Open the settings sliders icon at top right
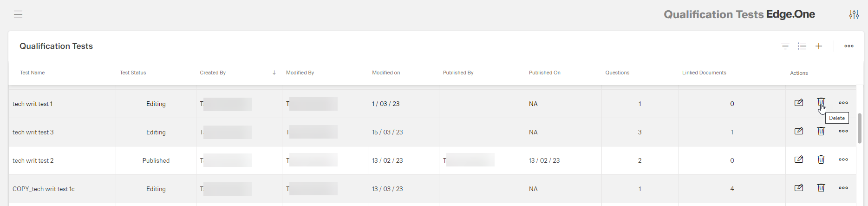Image resolution: width=868 pixels, height=206 pixels. coord(854,14)
